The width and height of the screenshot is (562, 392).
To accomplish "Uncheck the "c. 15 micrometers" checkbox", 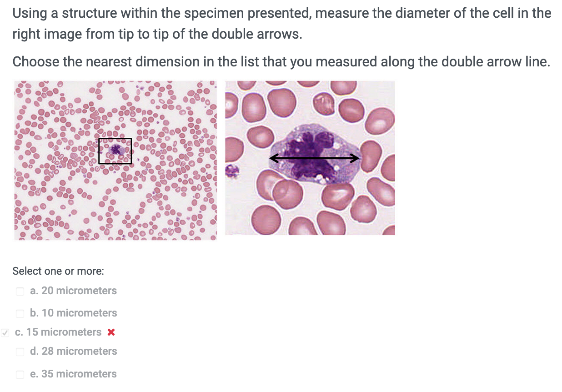I will 5,333.
